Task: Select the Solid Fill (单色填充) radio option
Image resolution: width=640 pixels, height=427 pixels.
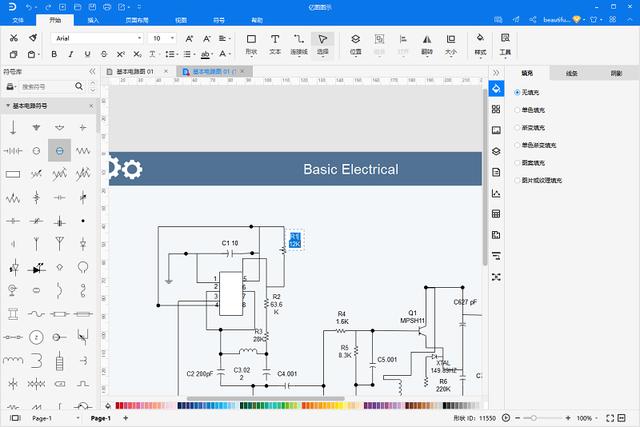Action: pyautogui.click(x=517, y=110)
